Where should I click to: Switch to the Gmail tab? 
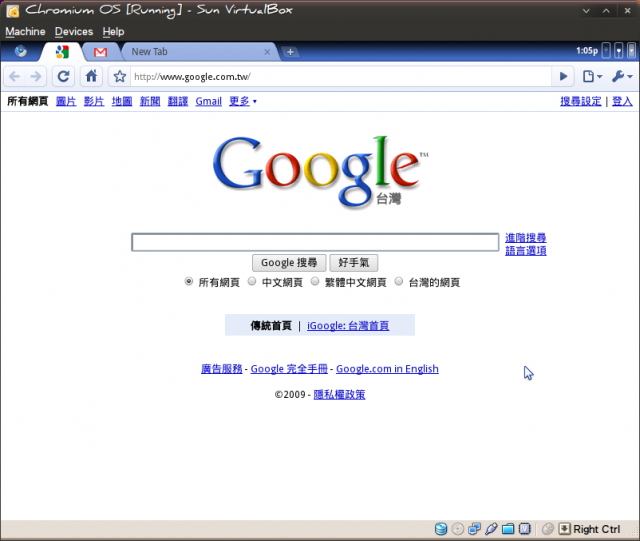click(x=100, y=52)
